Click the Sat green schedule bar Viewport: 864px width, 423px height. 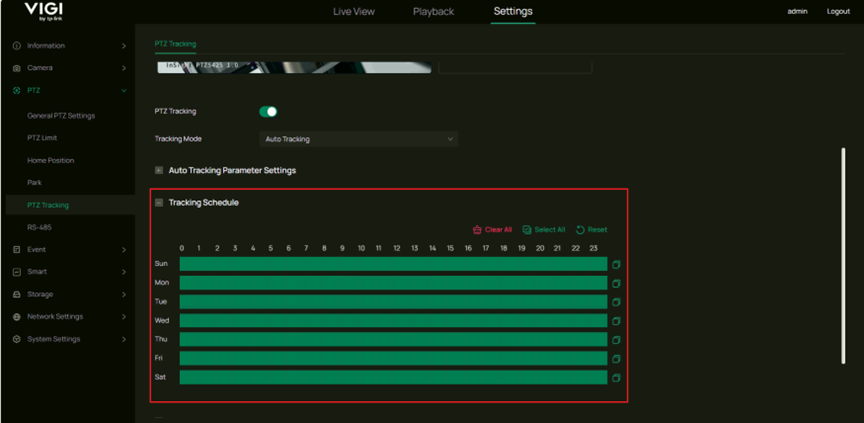click(393, 377)
